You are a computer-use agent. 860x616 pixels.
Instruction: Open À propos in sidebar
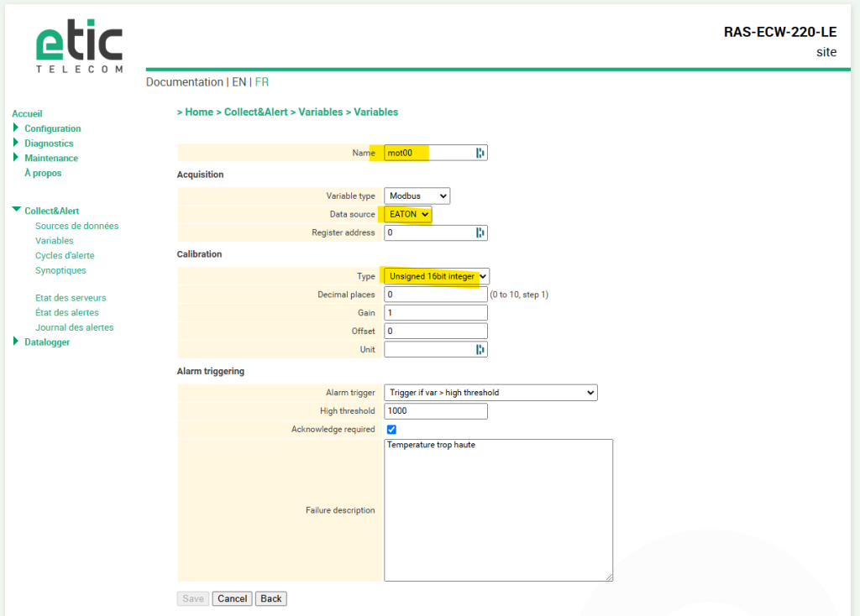(43, 173)
